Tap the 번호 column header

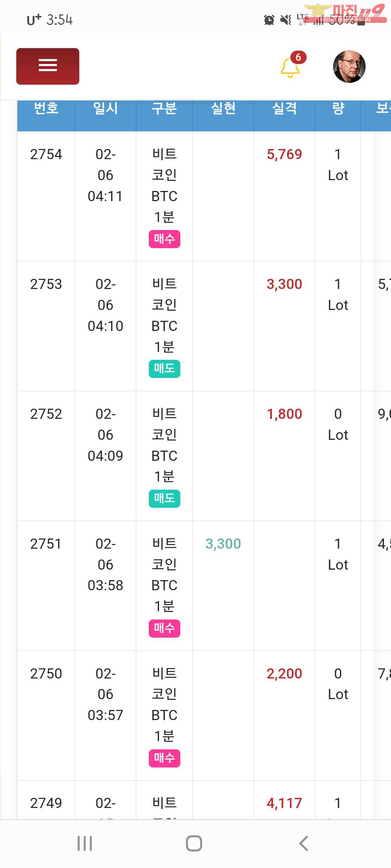(x=46, y=108)
